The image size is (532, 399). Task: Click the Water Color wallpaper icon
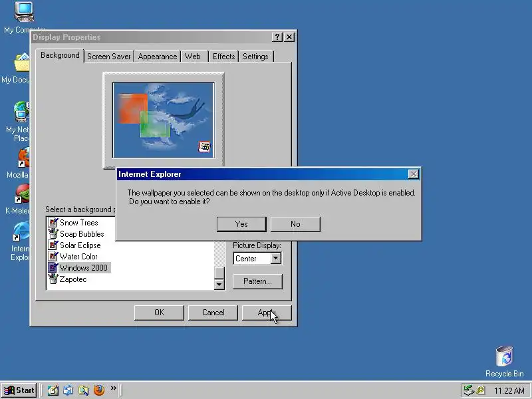click(53, 256)
